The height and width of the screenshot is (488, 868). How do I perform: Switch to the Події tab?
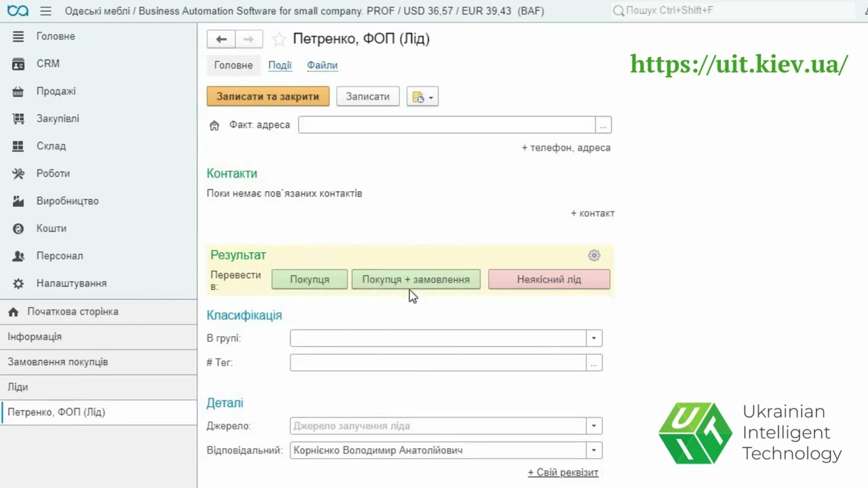click(x=280, y=65)
